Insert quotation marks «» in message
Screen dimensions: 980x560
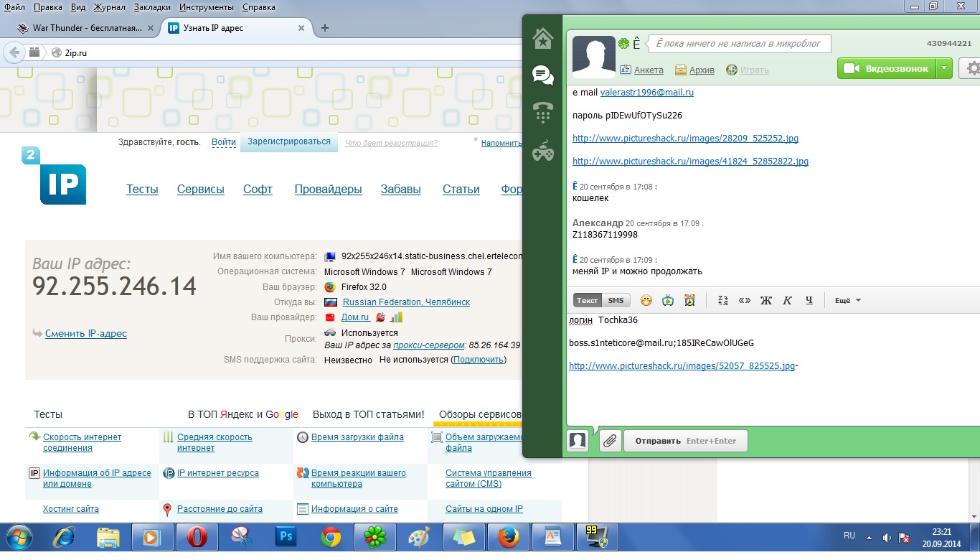click(x=745, y=300)
